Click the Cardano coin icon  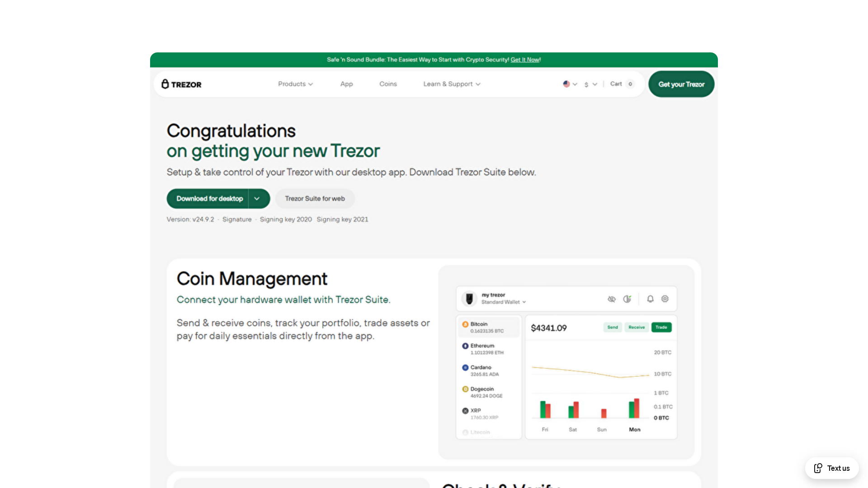465,367
